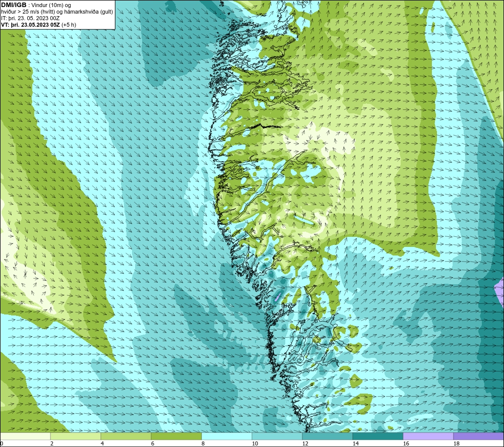
Task: Click the scale label 12
Action: (305, 443)
